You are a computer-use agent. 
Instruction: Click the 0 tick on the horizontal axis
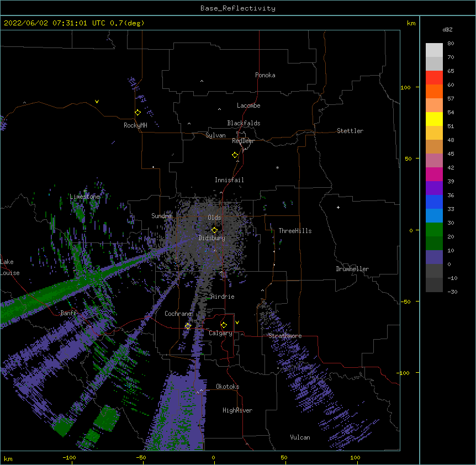point(213,457)
